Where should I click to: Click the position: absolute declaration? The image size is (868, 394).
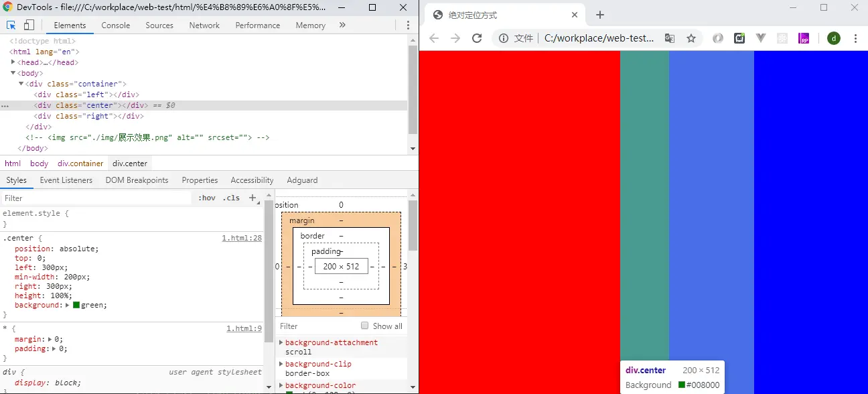coord(57,249)
